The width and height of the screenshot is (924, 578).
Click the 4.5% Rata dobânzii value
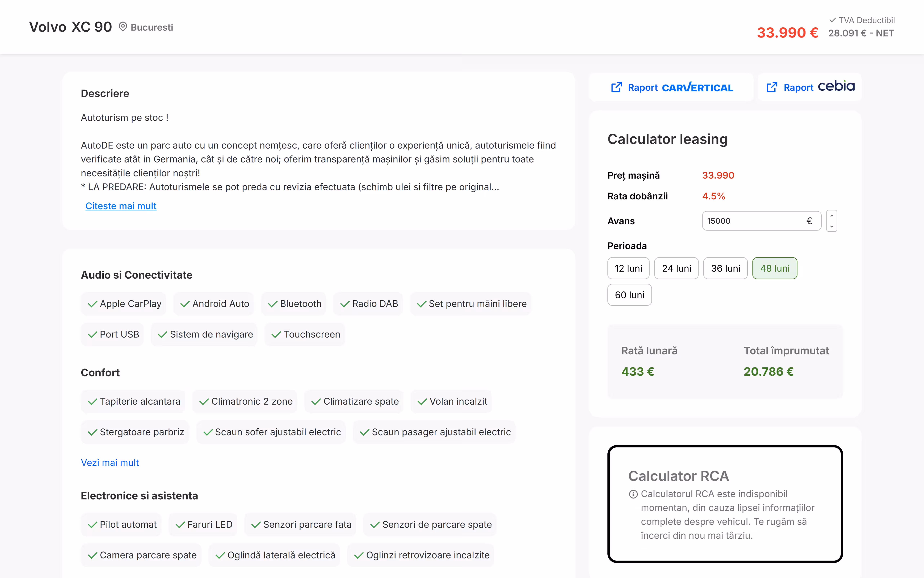pos(714,196)
